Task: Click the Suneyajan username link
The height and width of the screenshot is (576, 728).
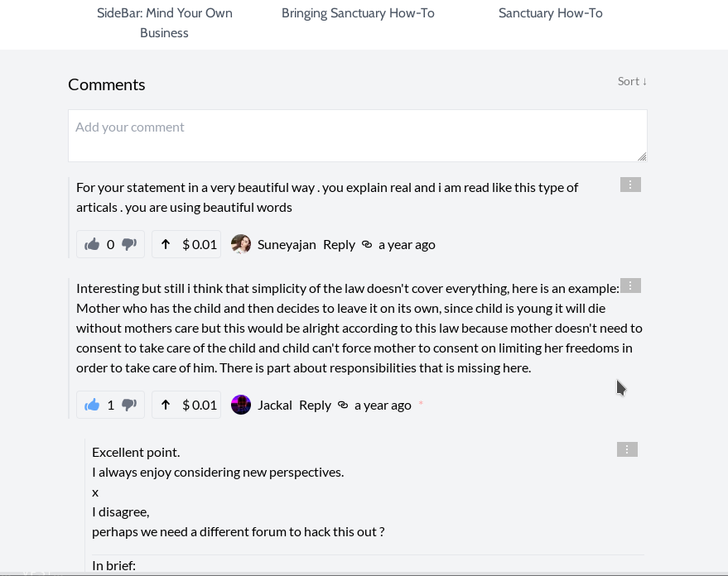Action: (x=287, y=244)
